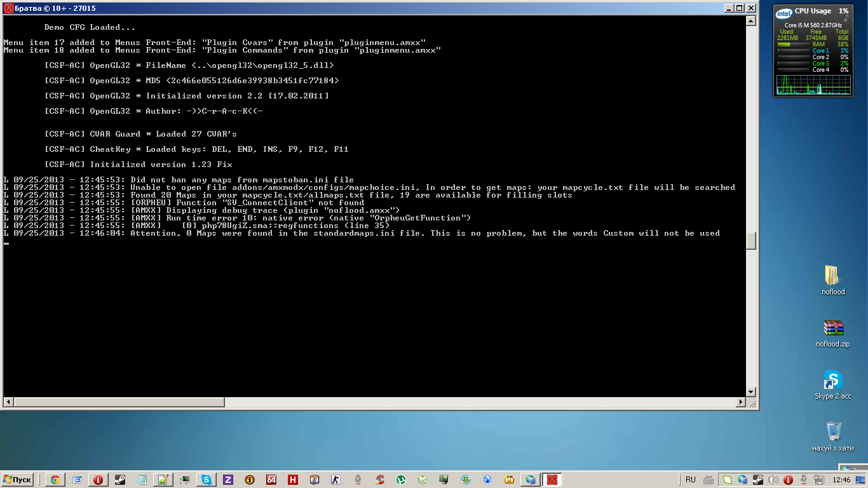The image size is (868, 488).
Task: Launch Opera browser from the taskbar
Action: [98, 480]
